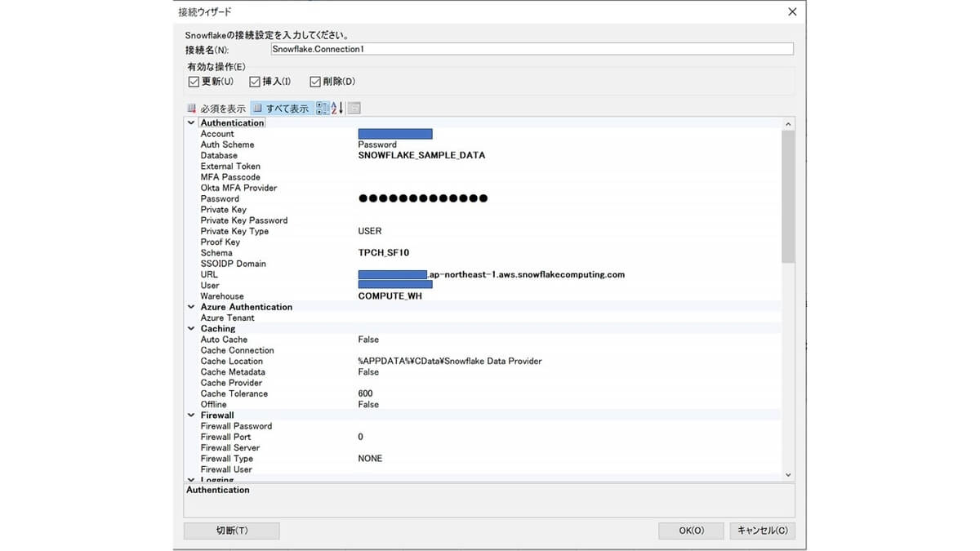Click the COMPUTE_WH value
This screenshot has width=980, height=551.
(390, 296)
